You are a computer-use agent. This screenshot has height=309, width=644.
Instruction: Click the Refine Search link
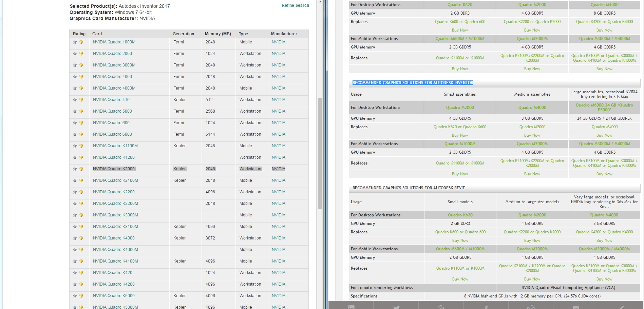(x=295, y=5)
